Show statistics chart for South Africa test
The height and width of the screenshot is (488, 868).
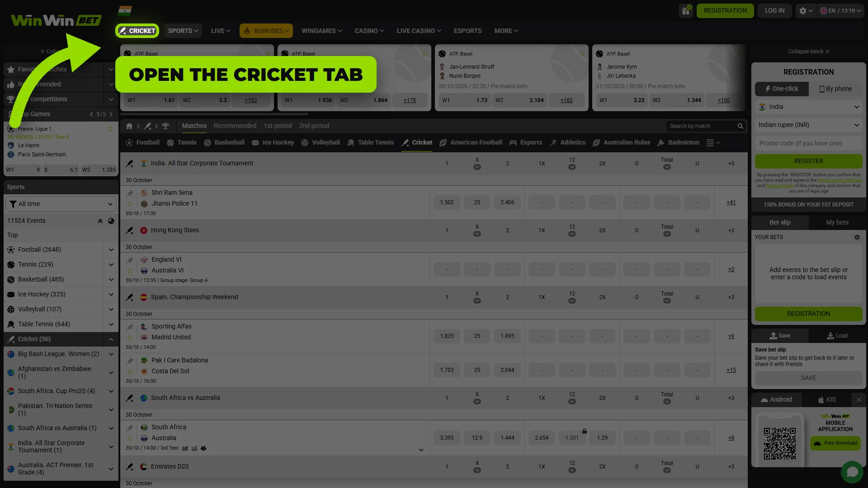pyautogui.click(x=185, y=448)
